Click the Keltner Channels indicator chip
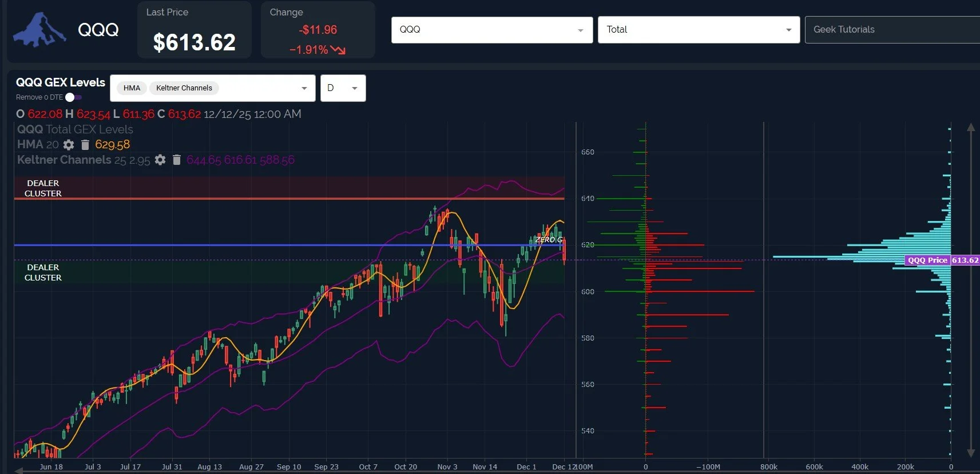The height and width of the screenshot is (474, 980). tap(184, 88)
